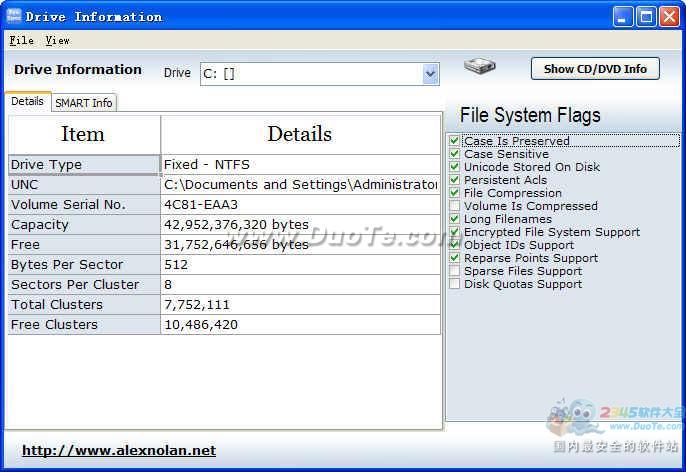The width and height of the screenshot is (686, 472).
Task: Select the Sectors Per Cluster row label
Action: click(x=84, y=285)
